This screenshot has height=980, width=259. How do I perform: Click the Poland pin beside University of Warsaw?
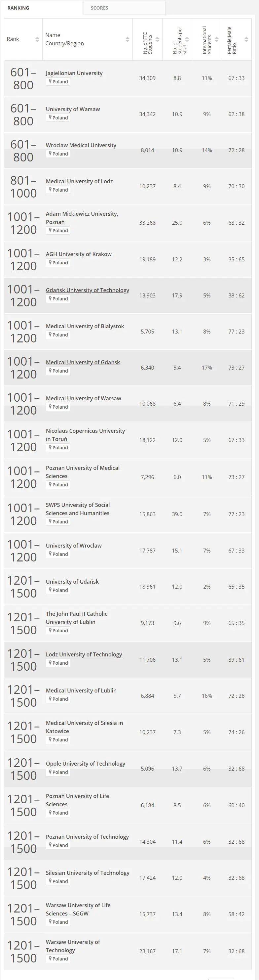pos(58,117)
